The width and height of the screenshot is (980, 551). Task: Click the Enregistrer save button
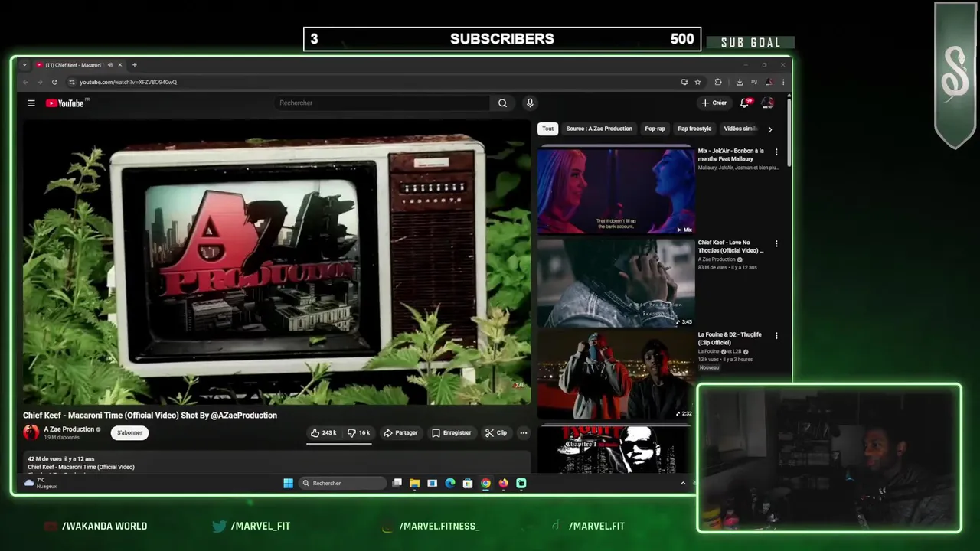[x=452, y=432]
